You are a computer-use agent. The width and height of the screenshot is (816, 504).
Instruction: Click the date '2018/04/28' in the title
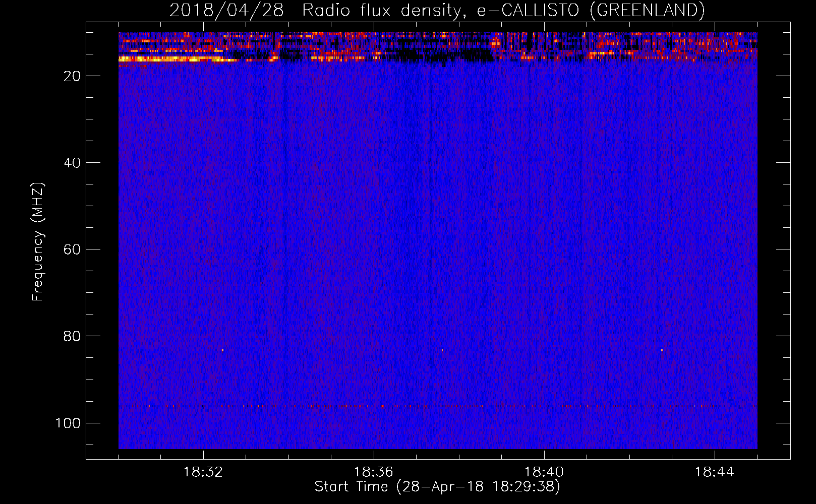point(226,10)
